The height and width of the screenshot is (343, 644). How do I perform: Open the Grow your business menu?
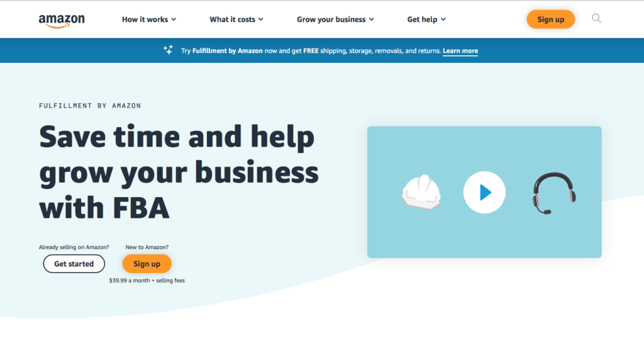pyautogui.click(x=335, y=20)
